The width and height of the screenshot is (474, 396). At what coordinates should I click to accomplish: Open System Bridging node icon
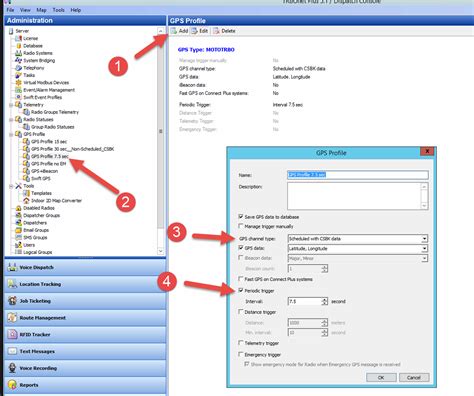coord(19,60)
